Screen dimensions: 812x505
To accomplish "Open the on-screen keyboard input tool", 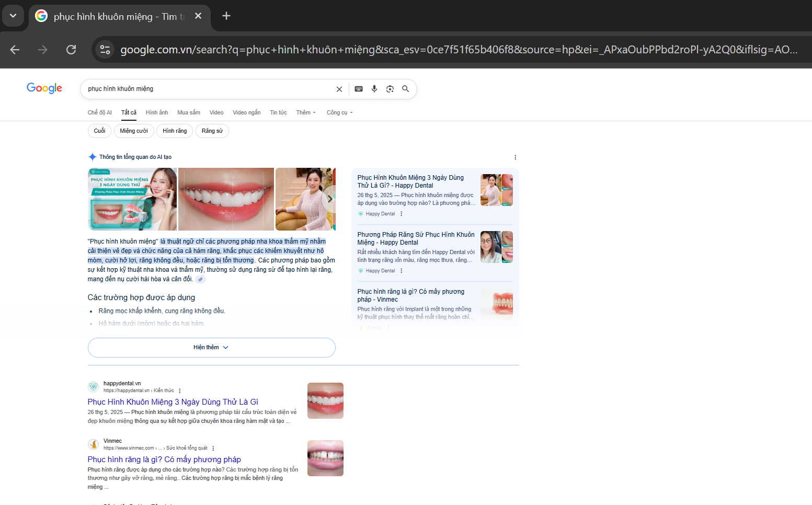I will pos(359,89).
